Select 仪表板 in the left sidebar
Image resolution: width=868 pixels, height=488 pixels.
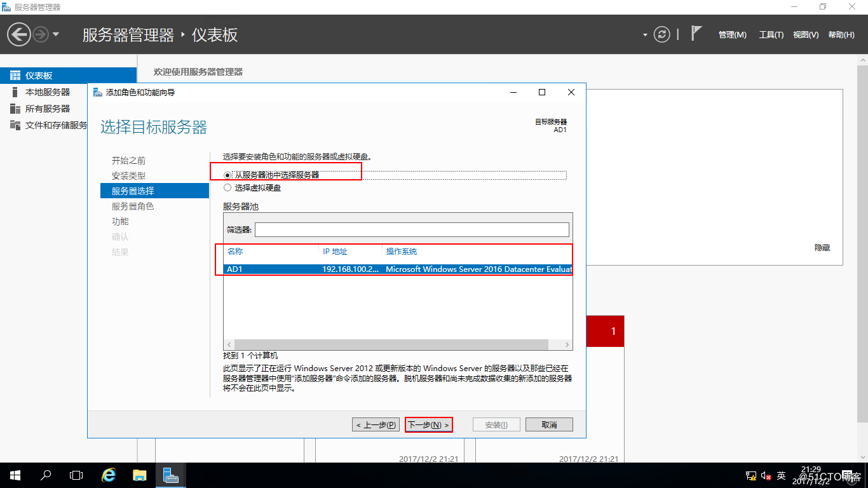pyautogui.click(x=68, y=76)
